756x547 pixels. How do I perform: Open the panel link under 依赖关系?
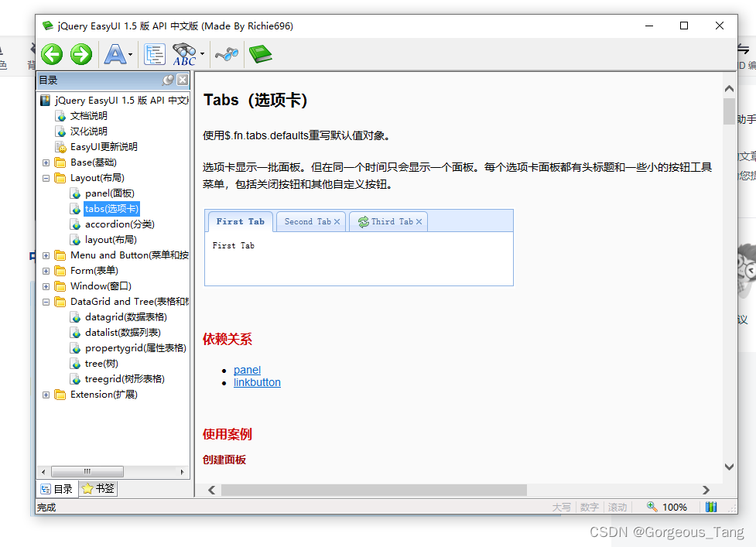tap(247, 370)
